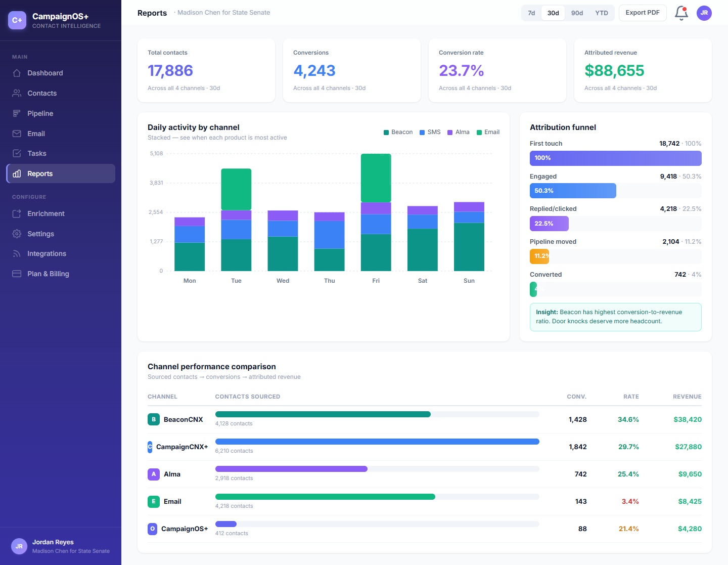The image size is (728, 565).
Task: Toggle Alma legend in chart
Action: point(459,132)
